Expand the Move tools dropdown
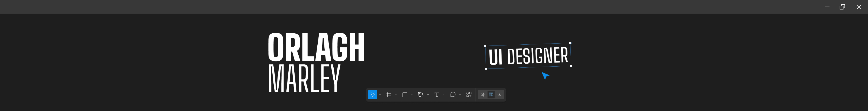 tap(380, 95)
